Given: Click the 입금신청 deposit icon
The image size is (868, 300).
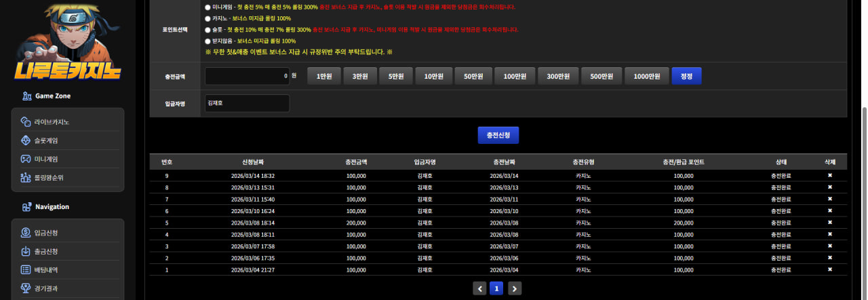Looking at the screenshot, I should tap(26, 233).
